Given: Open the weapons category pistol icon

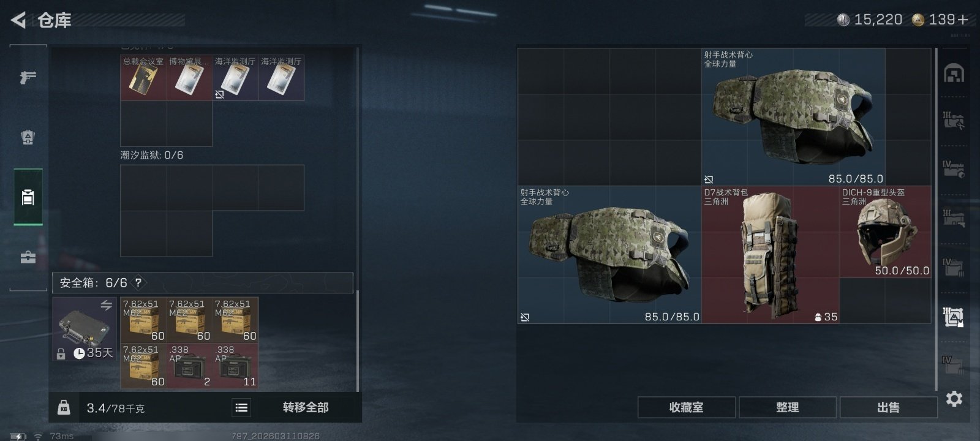Looking at the screenshot, I should pos(28,77).
